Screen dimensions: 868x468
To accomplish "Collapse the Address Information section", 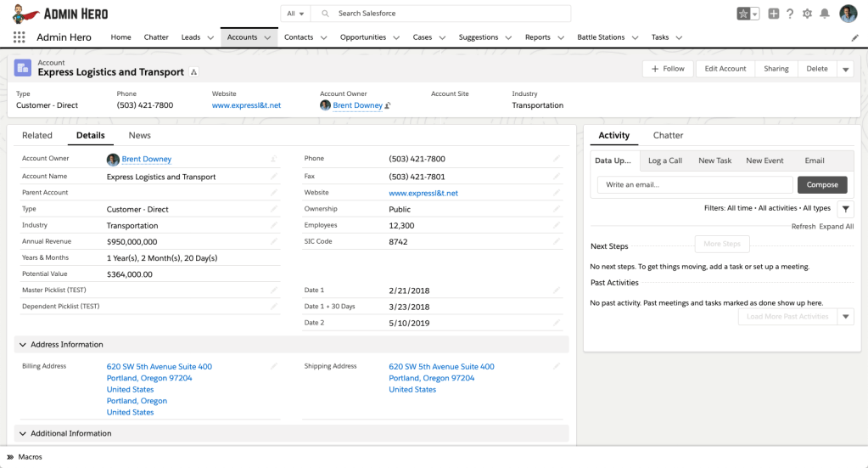I will point(23,345).
